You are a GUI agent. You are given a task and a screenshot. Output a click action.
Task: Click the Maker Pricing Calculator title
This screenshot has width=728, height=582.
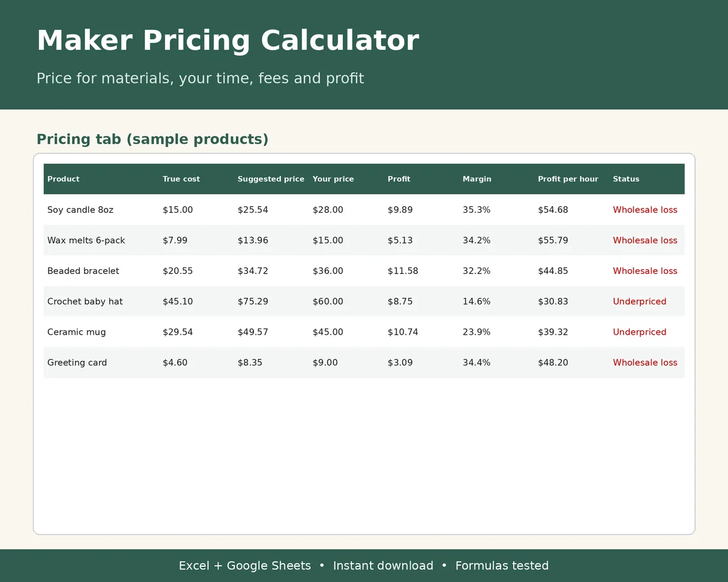coord(227,41)
